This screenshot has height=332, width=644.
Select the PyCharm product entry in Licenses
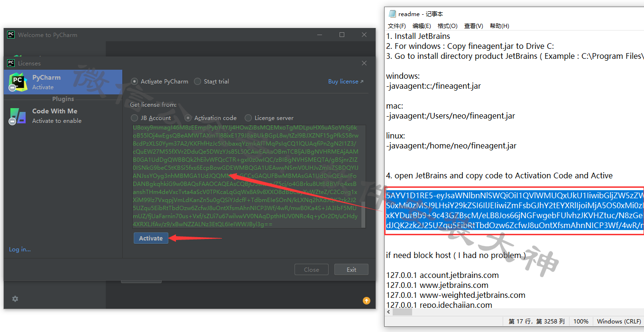63,82
